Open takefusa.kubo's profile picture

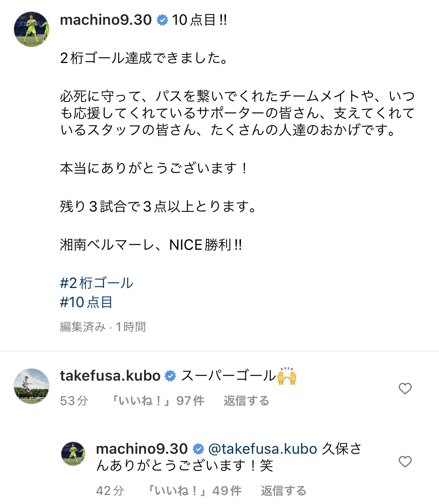[x=32, y=386]
